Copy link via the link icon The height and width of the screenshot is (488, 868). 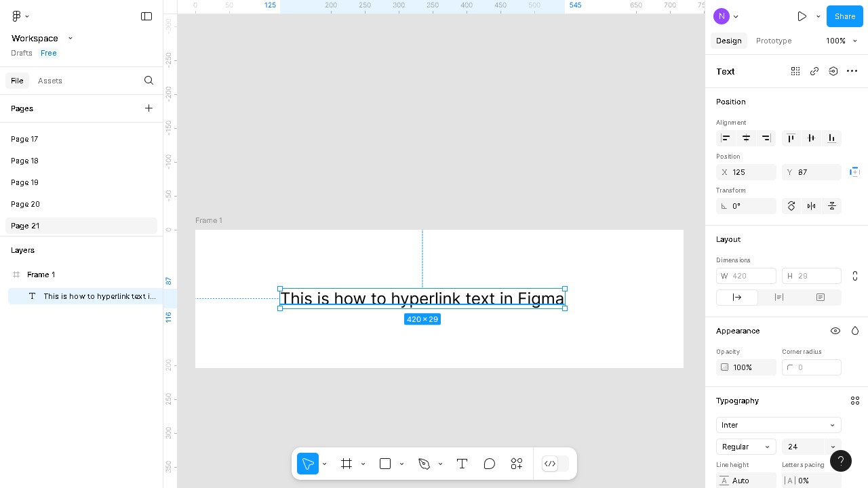click(814, 71)
